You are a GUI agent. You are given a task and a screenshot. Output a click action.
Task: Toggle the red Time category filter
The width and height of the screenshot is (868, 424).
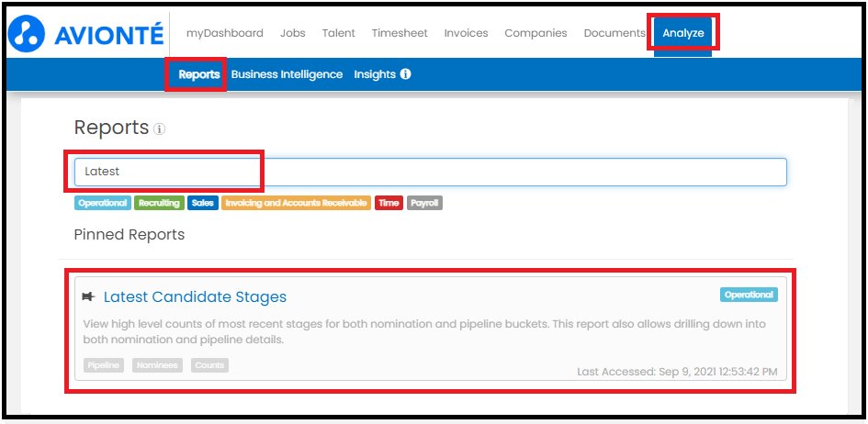pyautogui.click(x=389, y=203)
